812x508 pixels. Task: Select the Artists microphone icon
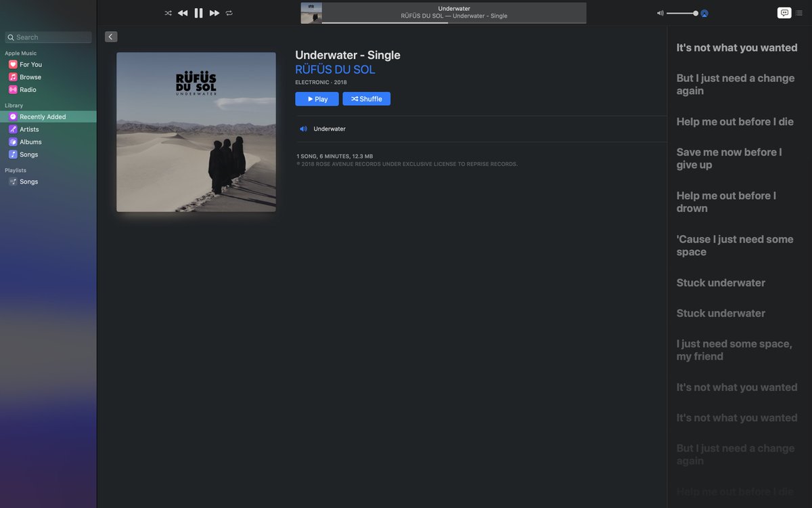13,129
